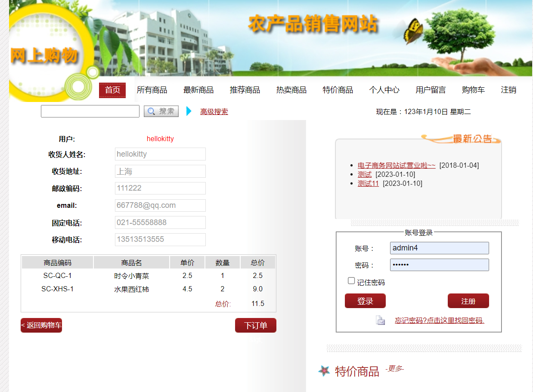
Task: Go to 最新商品 page
Action: pyautogui.click(x=198, y=90)
